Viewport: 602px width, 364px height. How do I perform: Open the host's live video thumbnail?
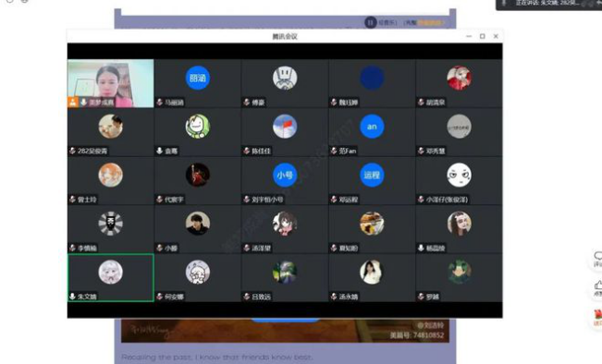click(111, 83)
